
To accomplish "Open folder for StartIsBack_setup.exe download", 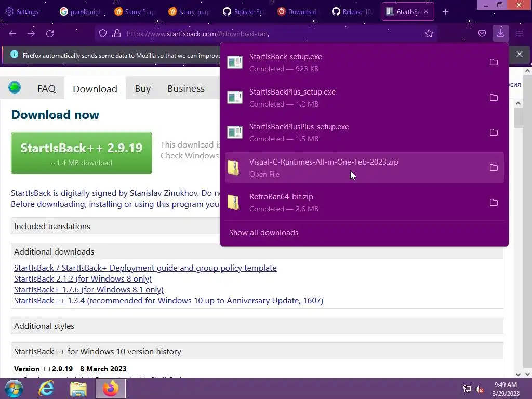I will click(494, 62).
